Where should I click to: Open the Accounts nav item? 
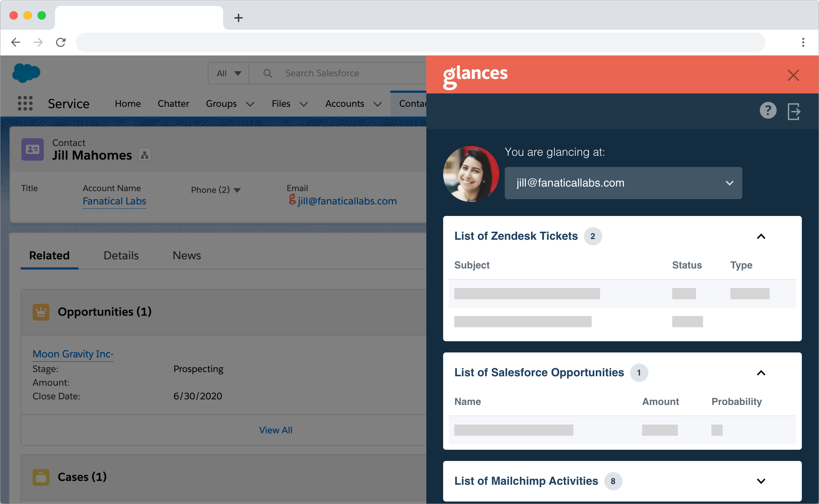[345, 104]
